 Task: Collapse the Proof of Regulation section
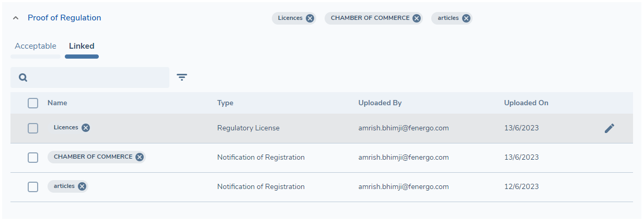click(16, 18)
